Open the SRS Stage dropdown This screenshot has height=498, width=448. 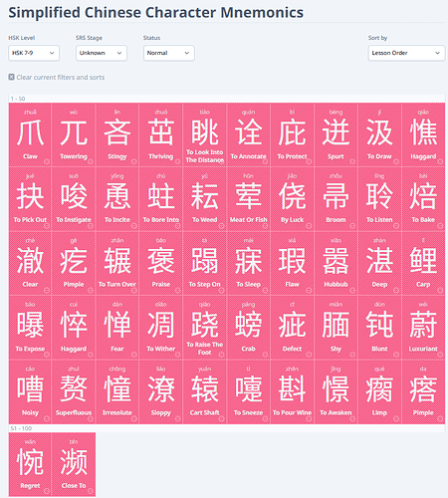tap(102, 53)
